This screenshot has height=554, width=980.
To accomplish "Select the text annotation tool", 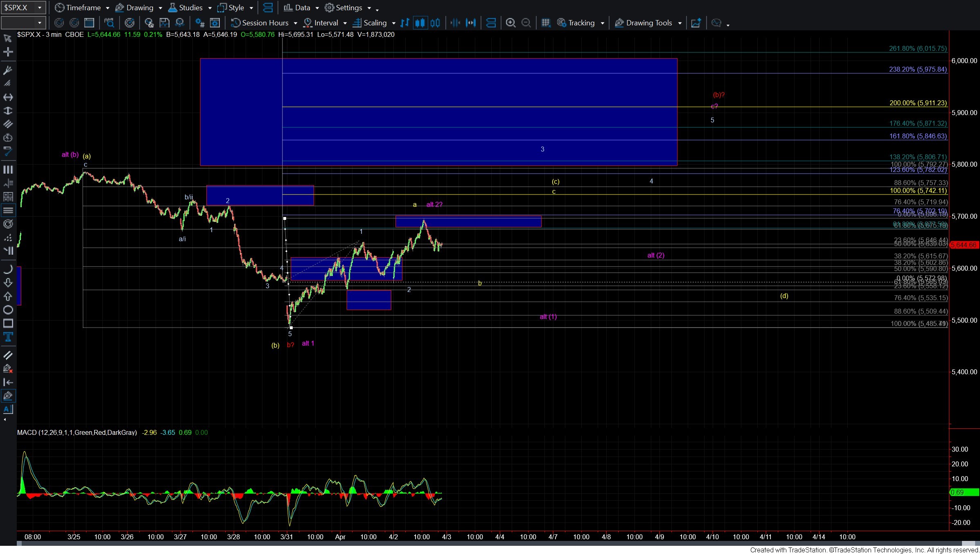I will coord(8,337).
